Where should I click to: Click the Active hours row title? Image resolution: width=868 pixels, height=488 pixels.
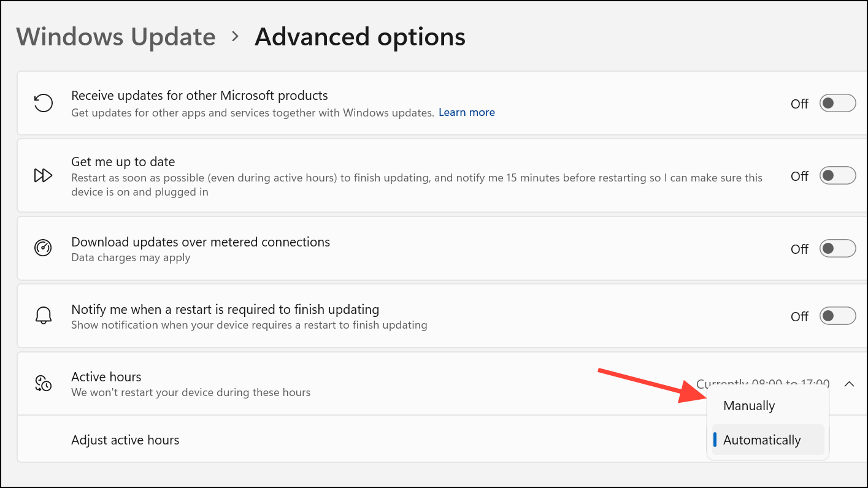[106, 376]
